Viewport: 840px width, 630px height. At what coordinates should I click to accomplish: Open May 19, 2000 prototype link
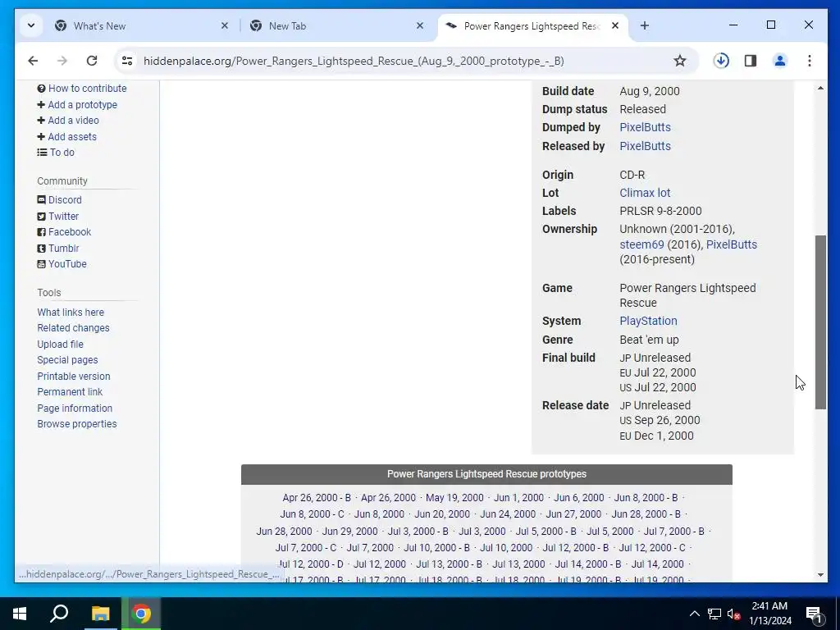tap(454, 498)
